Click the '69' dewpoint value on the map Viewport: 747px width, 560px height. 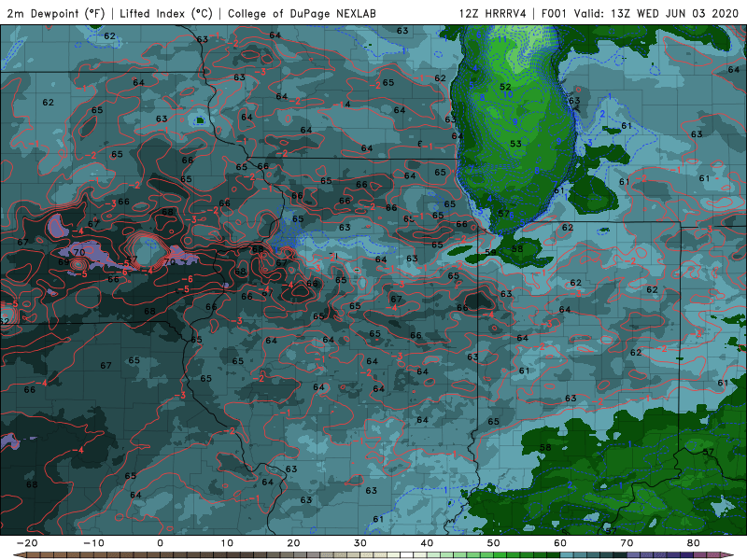[x=63, y=262]
